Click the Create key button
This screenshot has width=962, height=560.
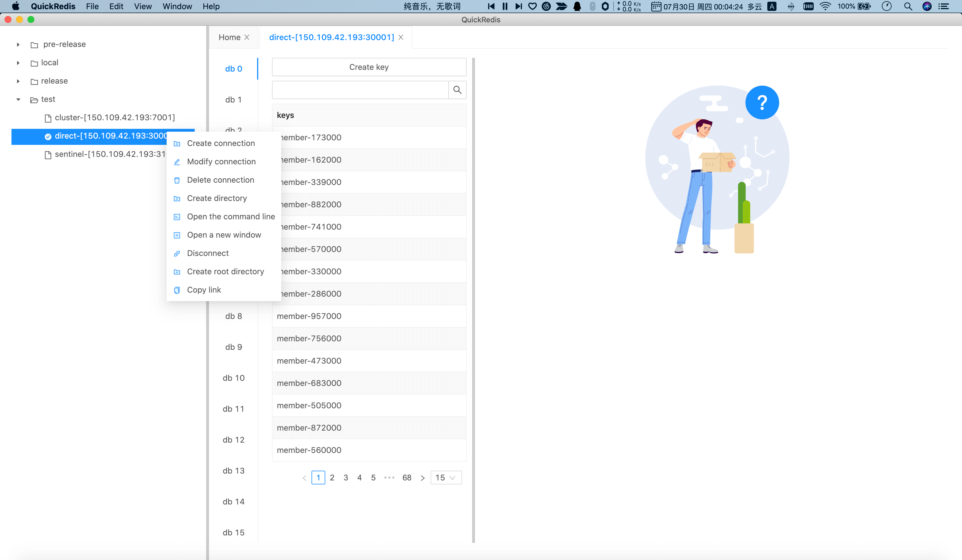369,67
